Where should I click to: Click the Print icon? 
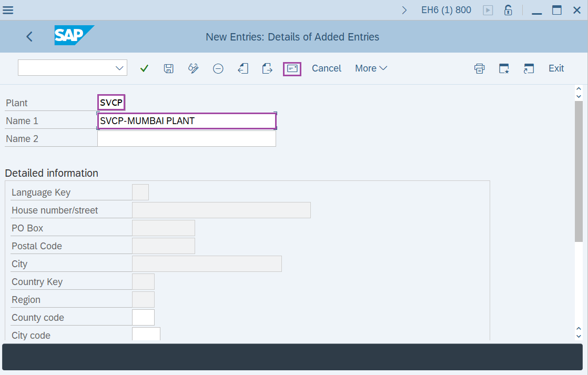479,68
